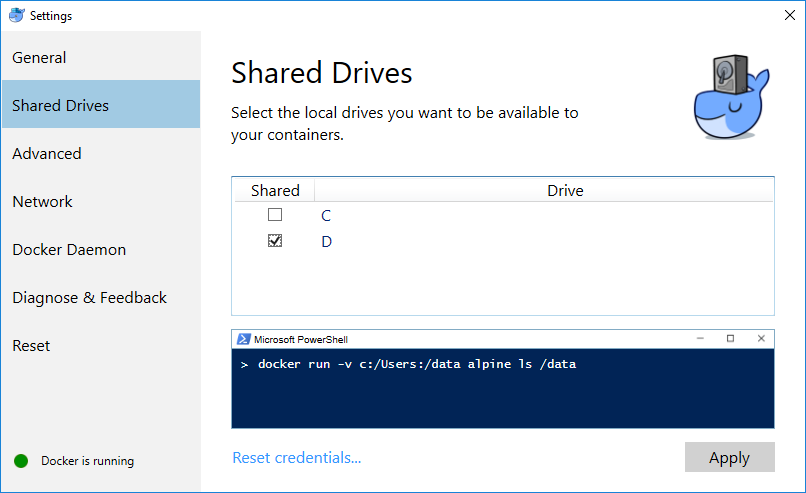The image size is (806, 493).
Task: Open the Diagnose & Feedback section
Action: 101,297
